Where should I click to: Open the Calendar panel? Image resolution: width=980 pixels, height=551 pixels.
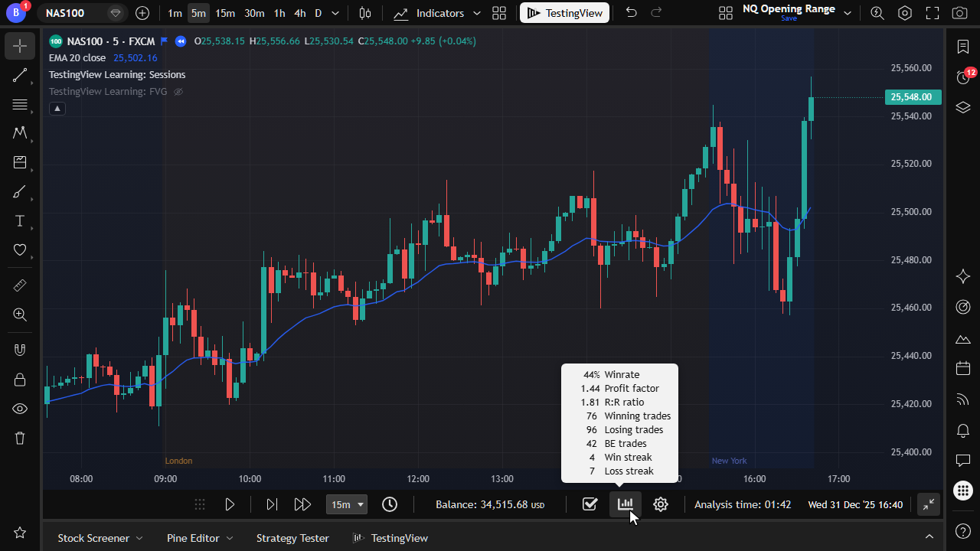pyautogui.click(x=963, y=369)
